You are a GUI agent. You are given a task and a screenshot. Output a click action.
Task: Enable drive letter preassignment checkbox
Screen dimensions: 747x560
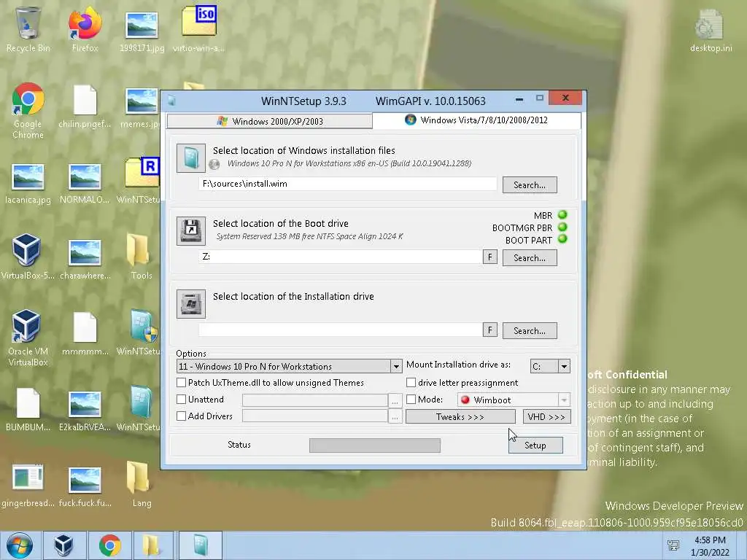coord(411,382)
